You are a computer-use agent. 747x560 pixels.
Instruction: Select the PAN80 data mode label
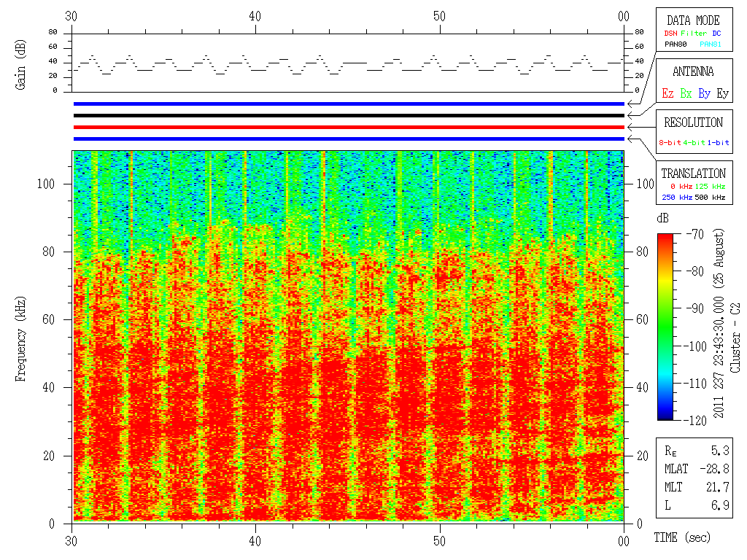tap(675, 44)
